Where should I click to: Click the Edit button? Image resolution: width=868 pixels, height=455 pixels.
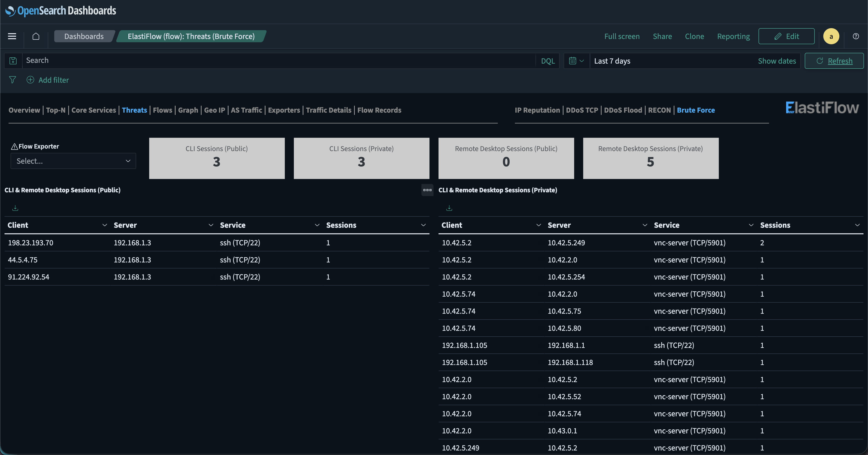pyautogui.click(x=786, y=36)
